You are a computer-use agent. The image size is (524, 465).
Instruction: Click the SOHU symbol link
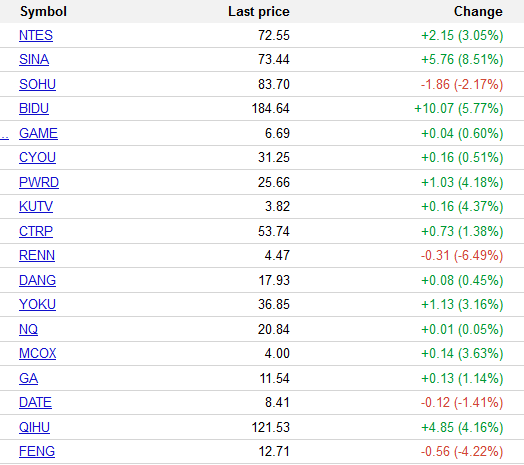37,84
